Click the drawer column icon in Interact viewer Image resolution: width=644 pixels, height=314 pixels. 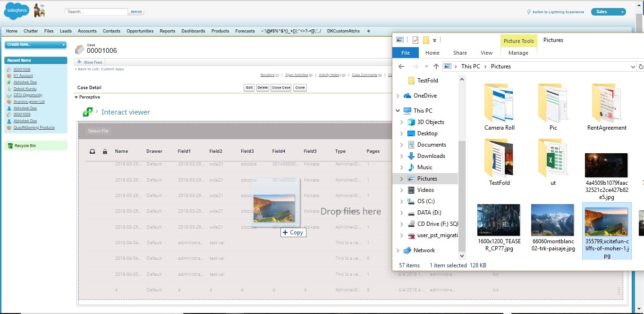(93, 151)
